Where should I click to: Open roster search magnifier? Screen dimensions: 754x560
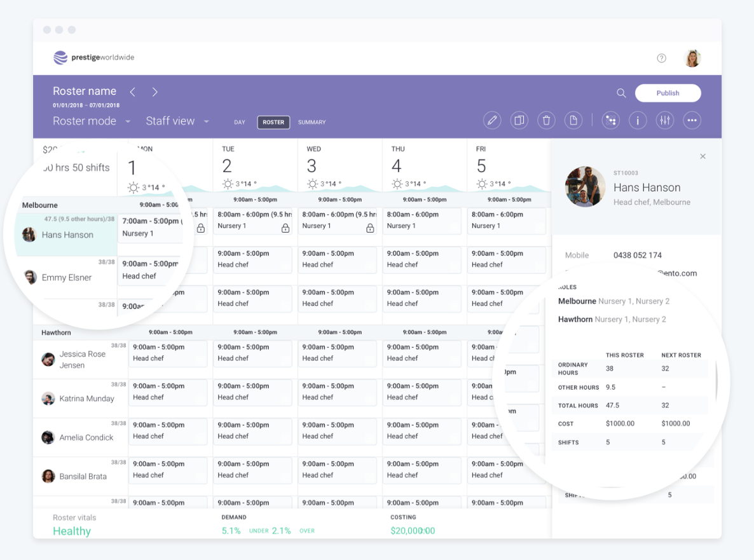coord(621,93)
